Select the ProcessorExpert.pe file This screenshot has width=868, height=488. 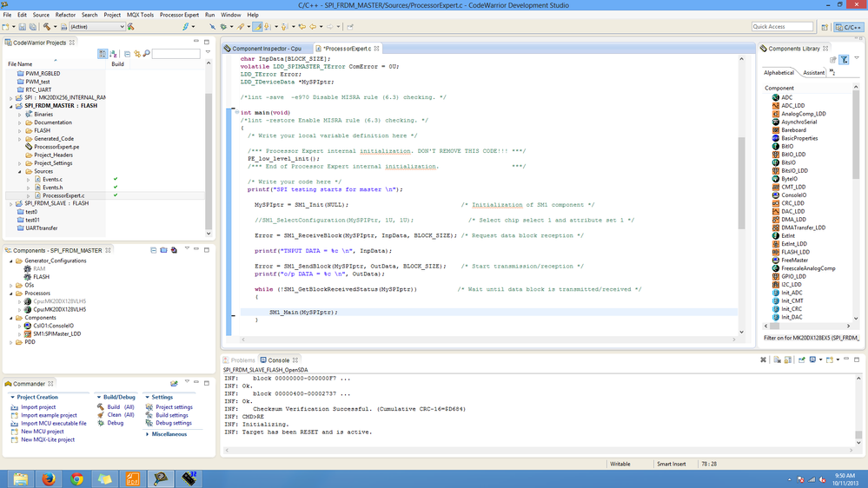point(56,147)
